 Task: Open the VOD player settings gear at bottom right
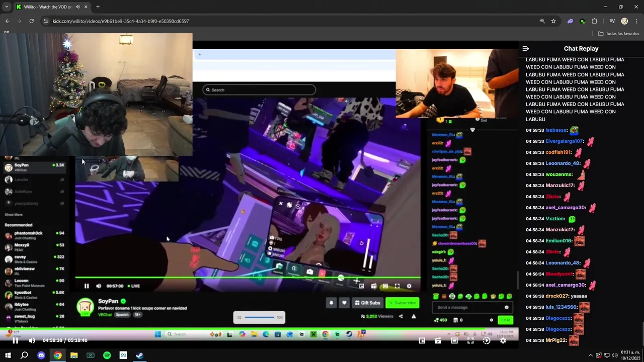(503, 340)
